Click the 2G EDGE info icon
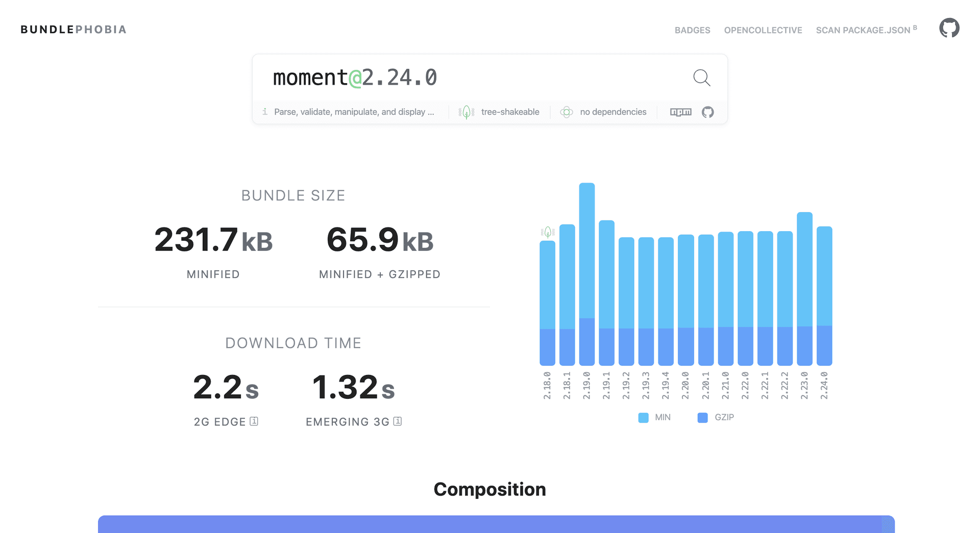 (255, 421)
